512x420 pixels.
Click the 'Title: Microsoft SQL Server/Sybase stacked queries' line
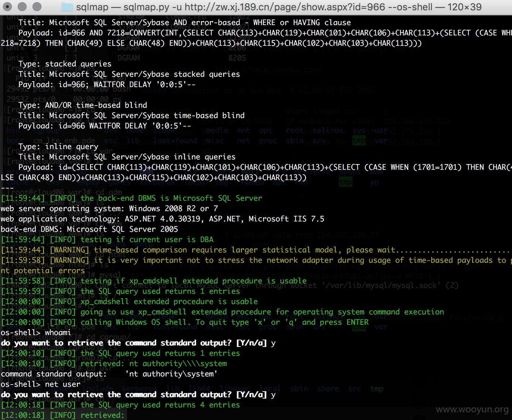tap(129, 74)
